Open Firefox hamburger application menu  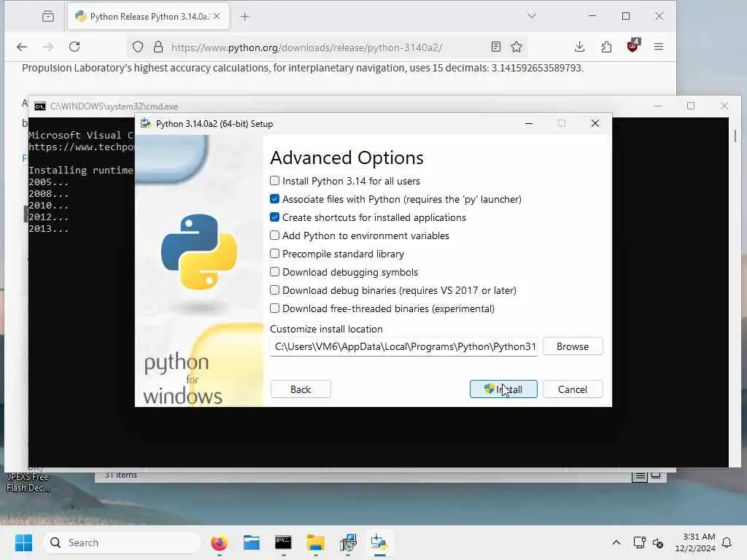[659, 47]
